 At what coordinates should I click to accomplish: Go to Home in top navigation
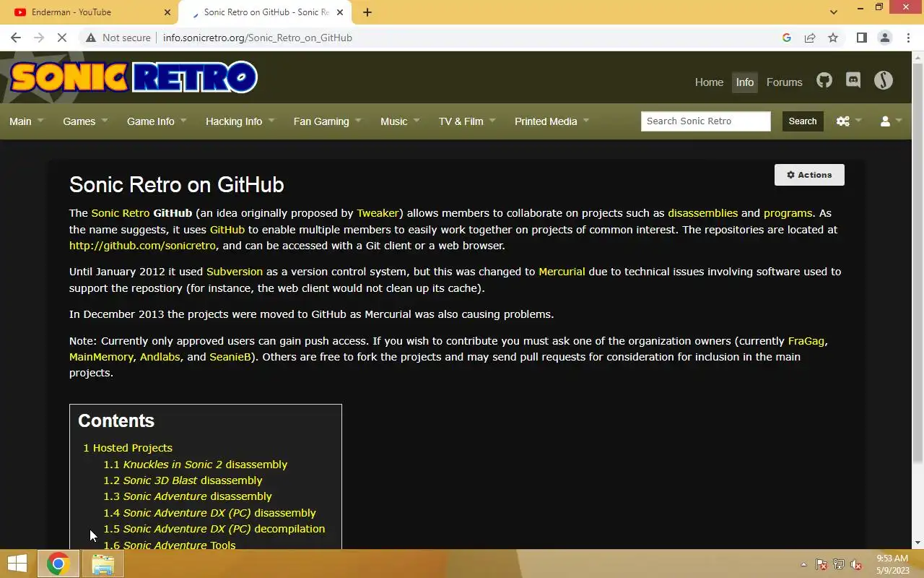pyautogui.click(x=709, y=82)
